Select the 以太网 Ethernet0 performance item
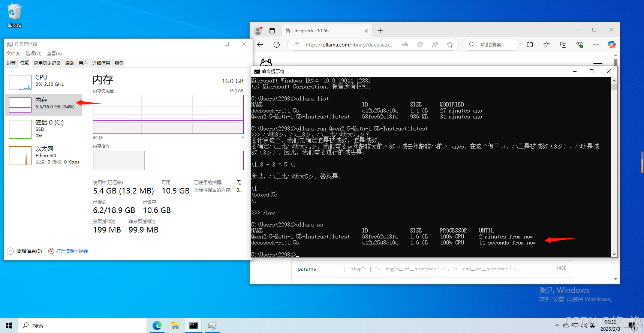644x333 pixels. click(x=43, y=155)
